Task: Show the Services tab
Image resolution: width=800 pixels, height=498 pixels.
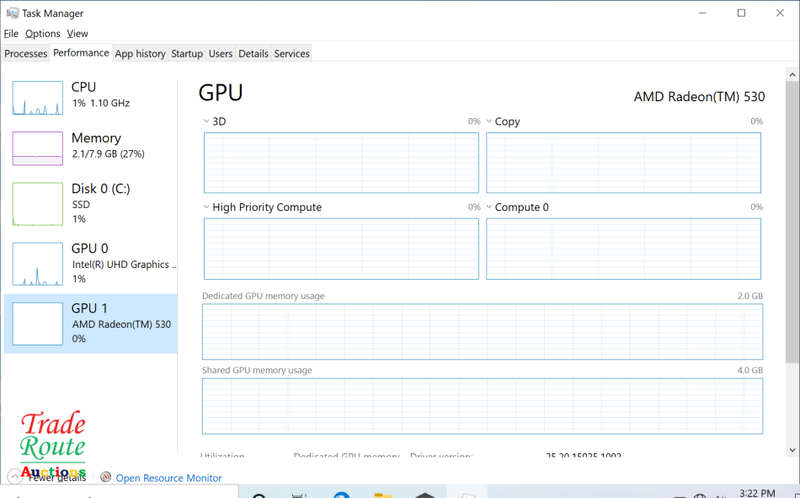Action: click(x=292, y=54)
